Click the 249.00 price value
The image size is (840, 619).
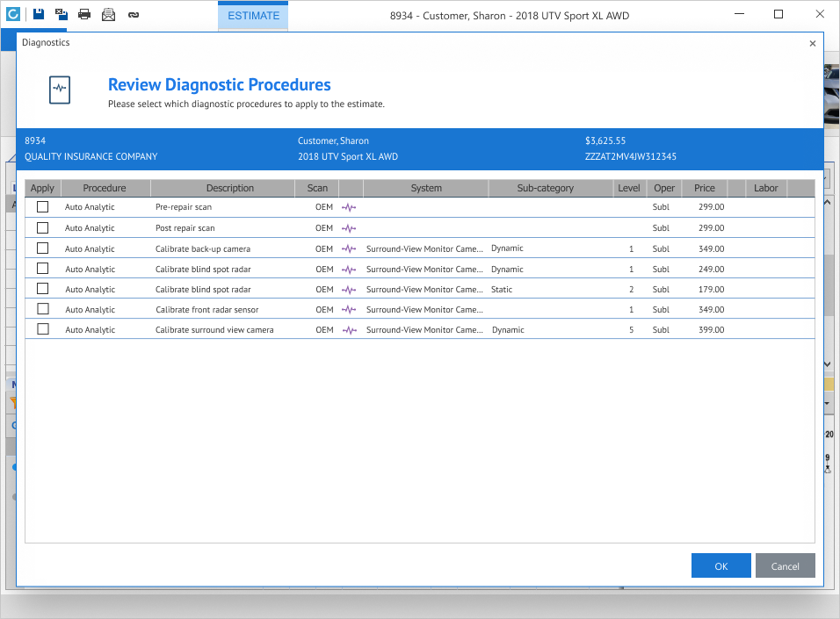711,270
